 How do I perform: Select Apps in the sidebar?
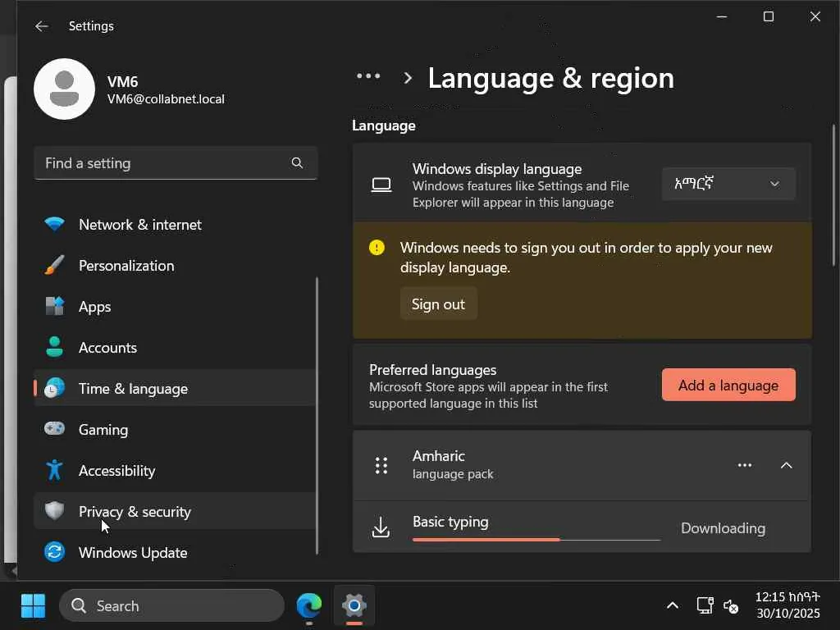coord(175,307)
